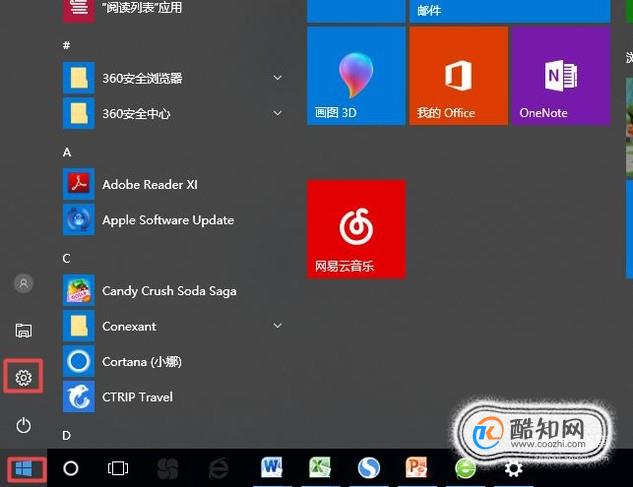Launch CTRIP Travel app
The width and height of the screenshot is (633, 487).
click(x=174, y=397)
